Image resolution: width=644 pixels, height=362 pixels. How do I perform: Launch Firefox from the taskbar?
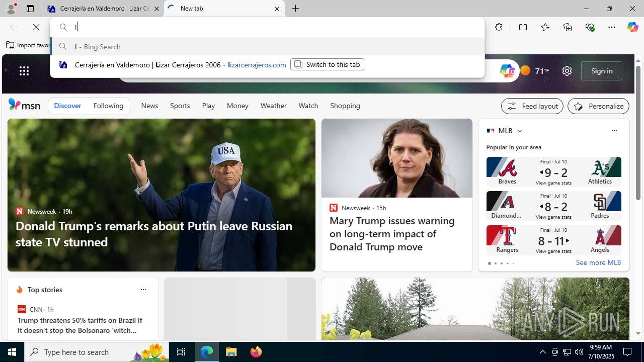pos(256,352)
